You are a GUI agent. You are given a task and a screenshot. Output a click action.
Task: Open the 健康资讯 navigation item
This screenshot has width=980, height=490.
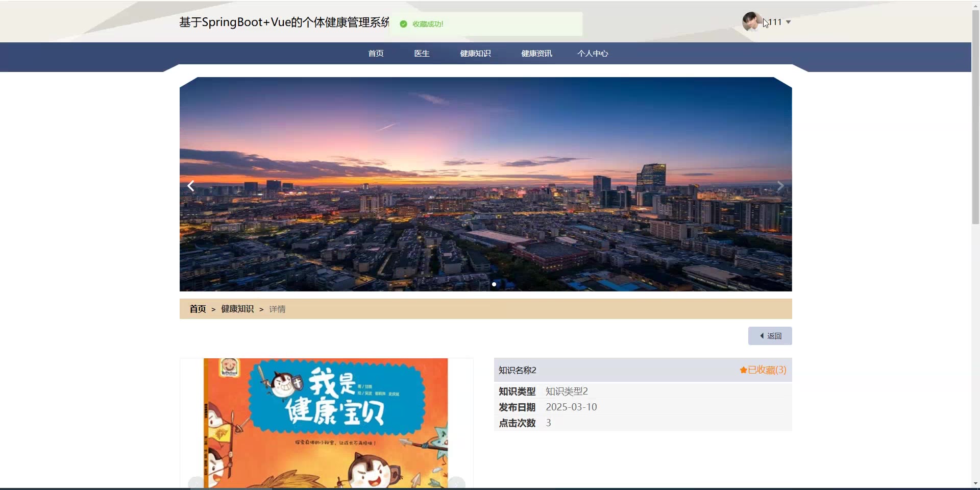click(536, 54)
